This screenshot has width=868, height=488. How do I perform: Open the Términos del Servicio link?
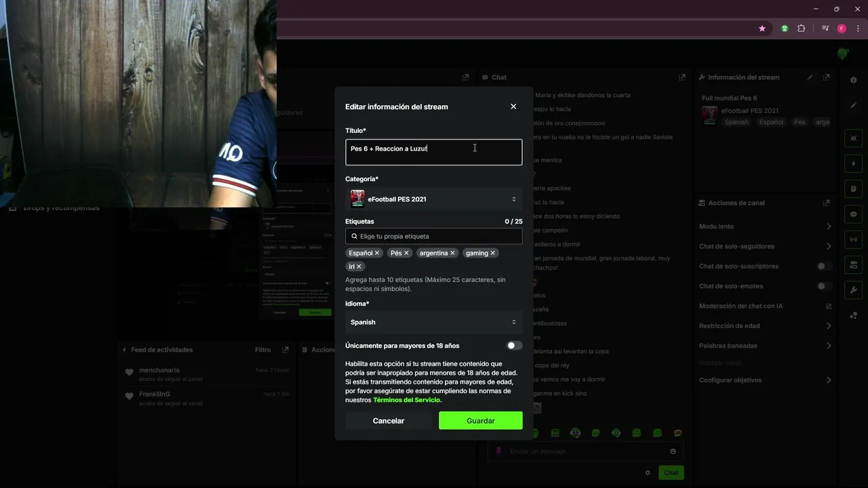pyautogui.click(x=407, y=400)
